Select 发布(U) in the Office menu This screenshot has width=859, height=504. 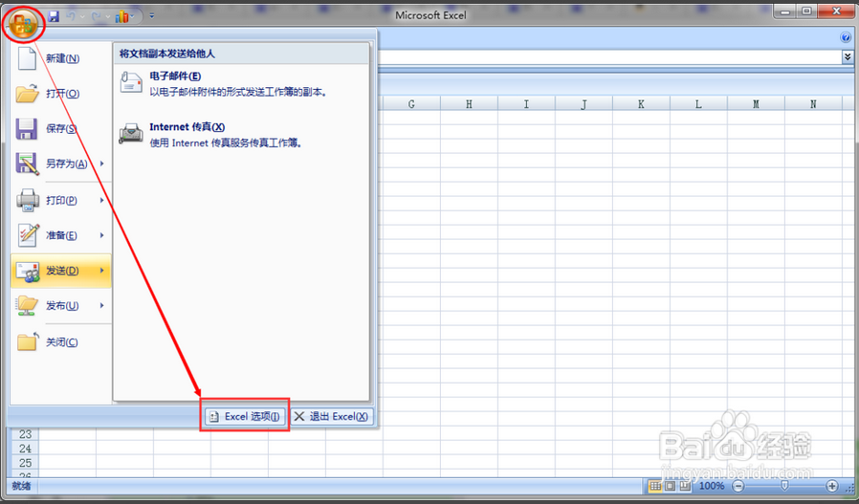pyautogui.click(x=61, y=306)
